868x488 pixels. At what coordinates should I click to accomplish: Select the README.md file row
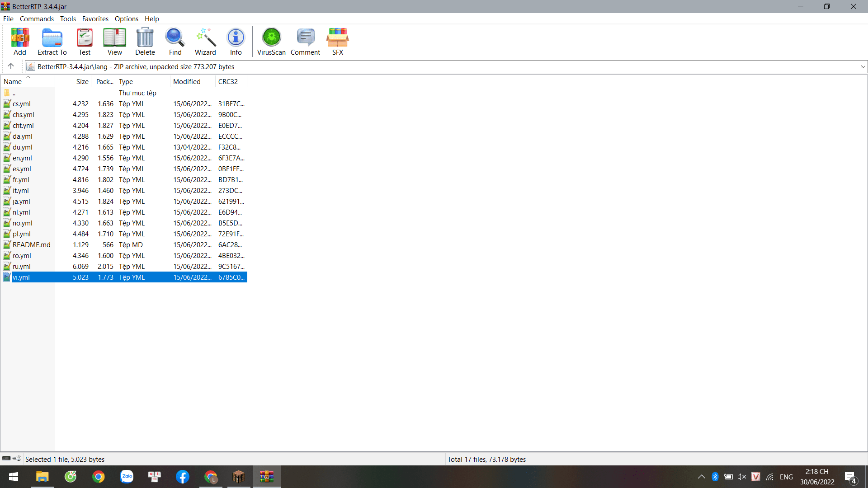31,245
